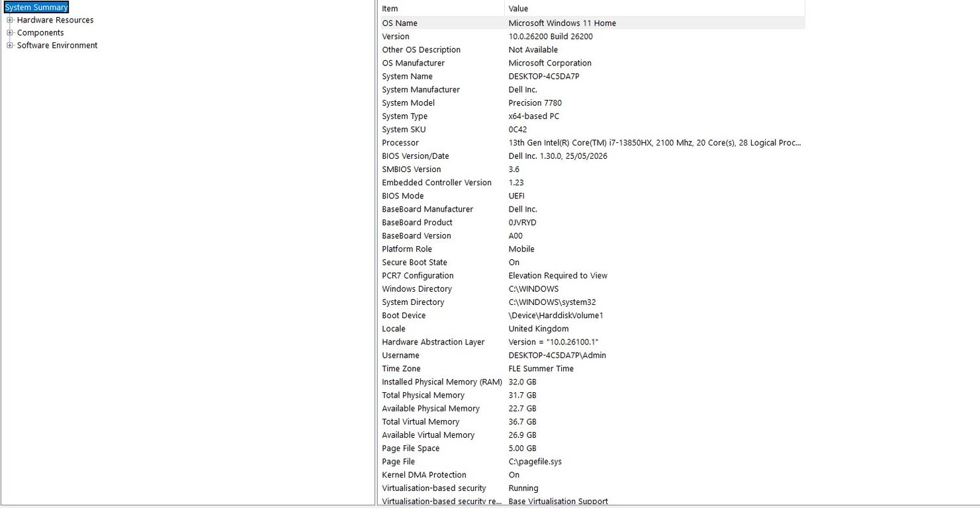Click the value 'Microsoft Windows 11 Home'
This screenshot has height=508, width=980.
pyautogui.click(x=562, y=23)
